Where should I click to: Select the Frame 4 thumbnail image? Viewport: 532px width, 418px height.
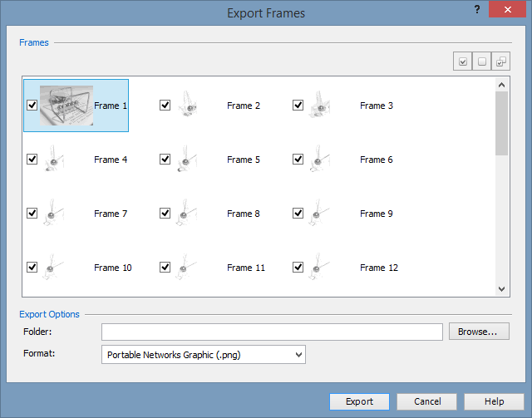click(x=53, y=159)
